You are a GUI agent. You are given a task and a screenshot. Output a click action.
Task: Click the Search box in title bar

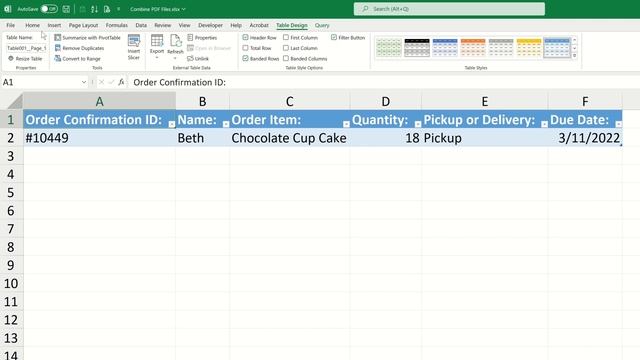449,9
